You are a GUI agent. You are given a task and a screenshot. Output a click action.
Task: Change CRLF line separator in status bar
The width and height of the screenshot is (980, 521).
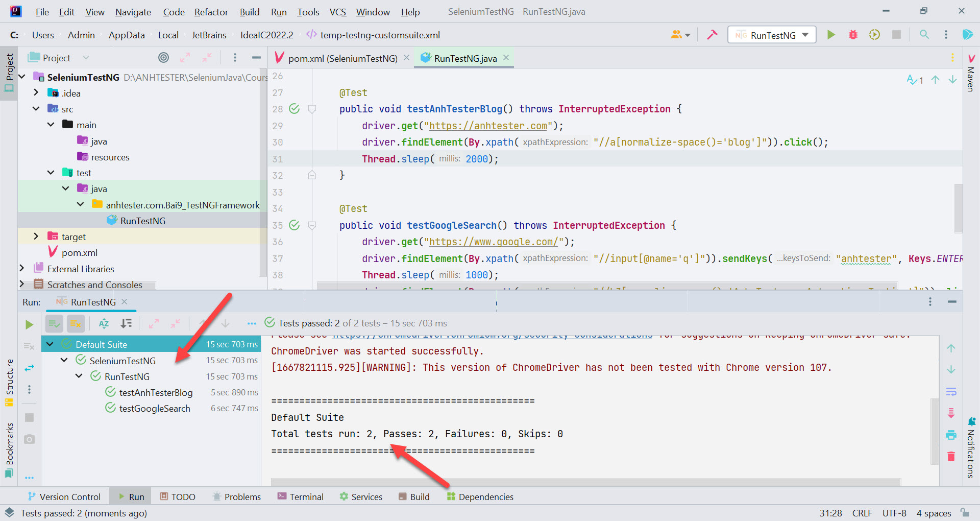(x=862, y=513)
